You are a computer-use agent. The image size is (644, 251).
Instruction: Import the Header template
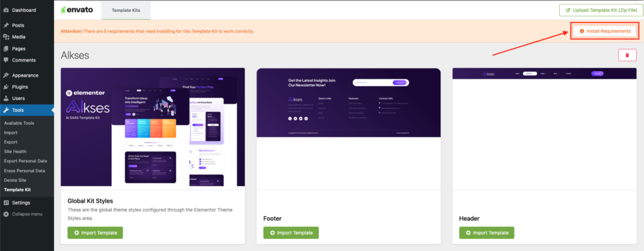[x=487, y=233]
